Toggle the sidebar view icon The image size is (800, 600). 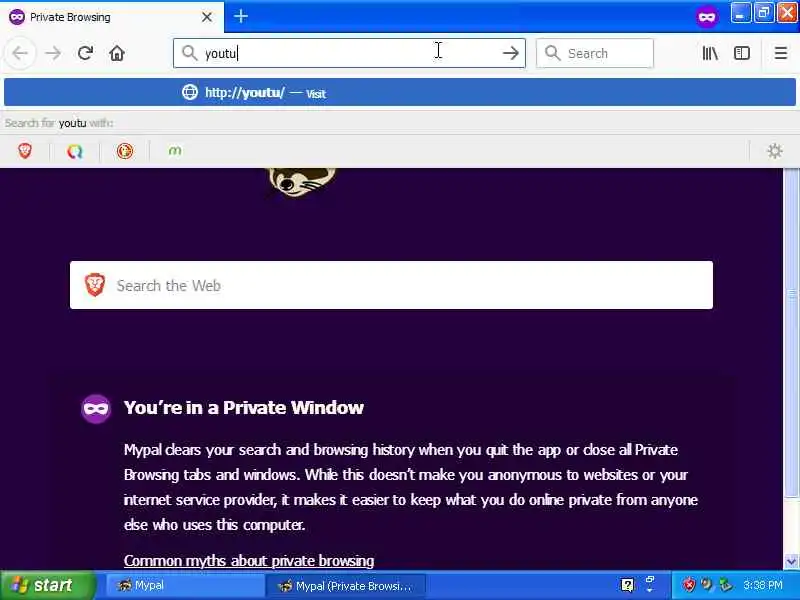pyautogui.click(x=741, y=53)
